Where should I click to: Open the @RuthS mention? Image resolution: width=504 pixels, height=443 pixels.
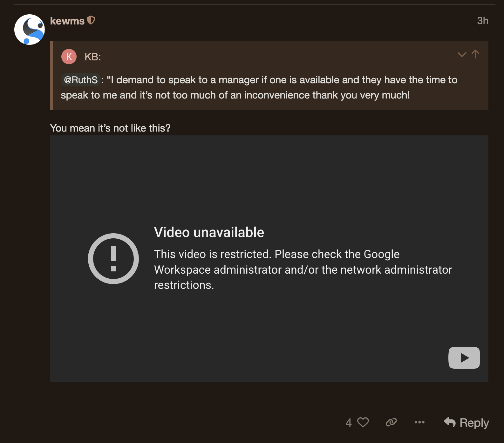81,80
